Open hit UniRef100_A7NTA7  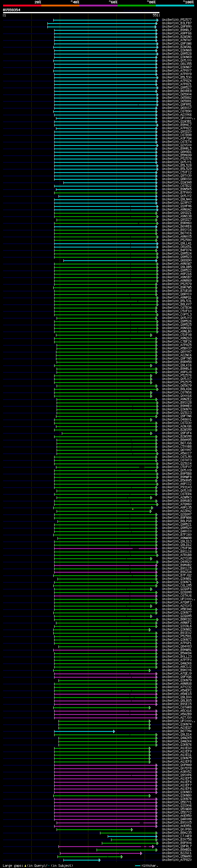click(177, 40)
